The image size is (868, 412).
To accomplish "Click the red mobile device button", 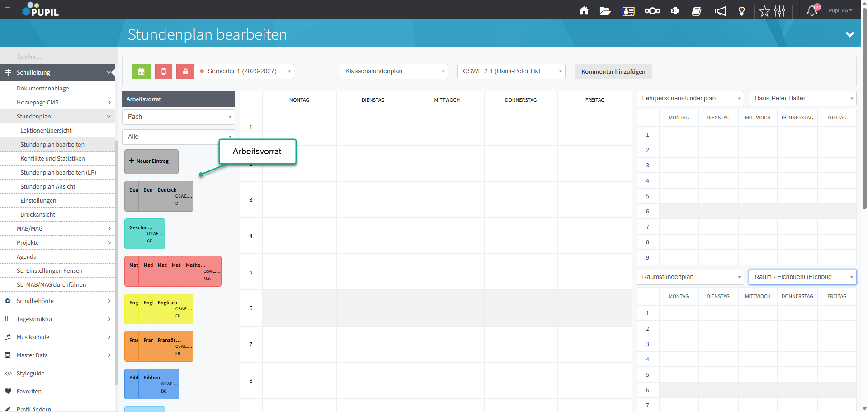I will (x=164, y=71).
